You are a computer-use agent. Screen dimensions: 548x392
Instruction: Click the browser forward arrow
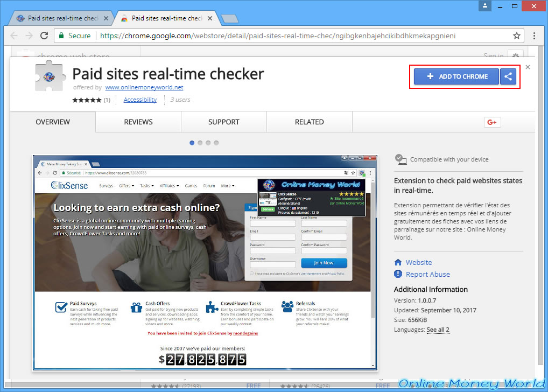pos(29,36)
